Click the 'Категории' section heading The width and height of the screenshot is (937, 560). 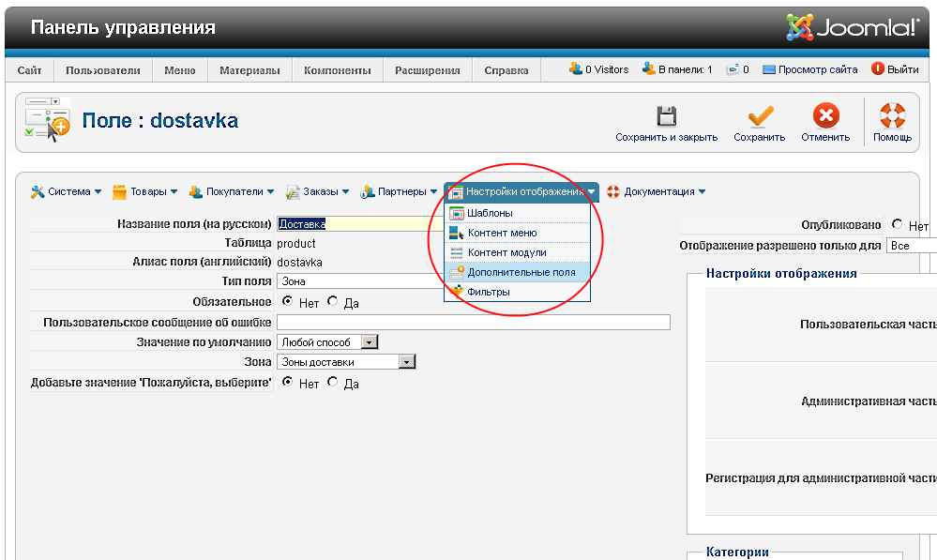[737, 552]
